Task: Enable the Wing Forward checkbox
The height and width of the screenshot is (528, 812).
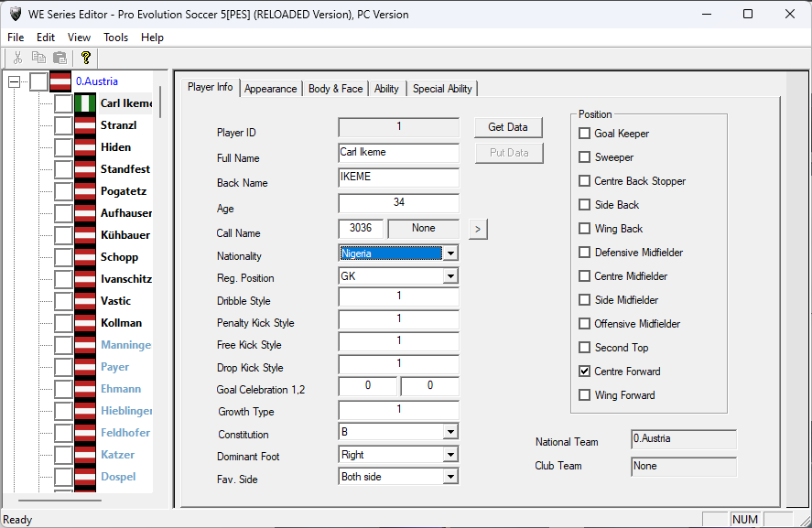Action: pos(584,395)
